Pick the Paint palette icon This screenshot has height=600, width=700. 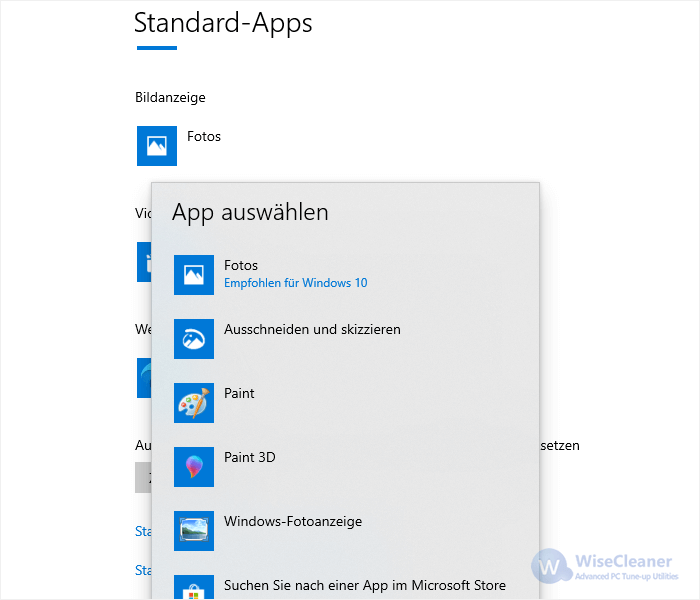point(194,402)
